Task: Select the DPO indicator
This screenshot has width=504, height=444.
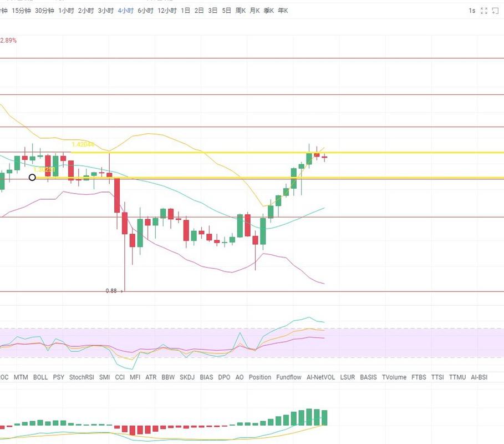Action: pos(224,377)
